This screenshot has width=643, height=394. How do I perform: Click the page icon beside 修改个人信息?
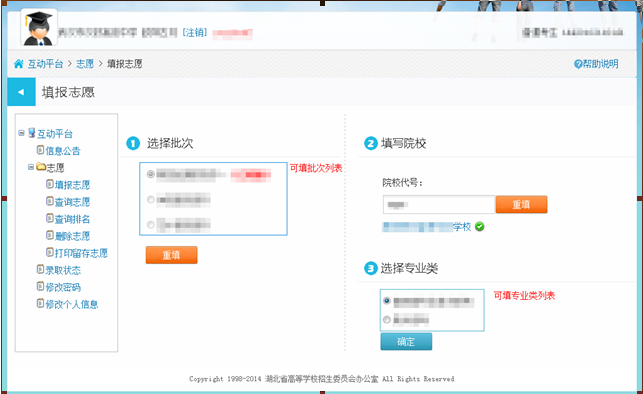pyautogui.click(x=40, y=303)
